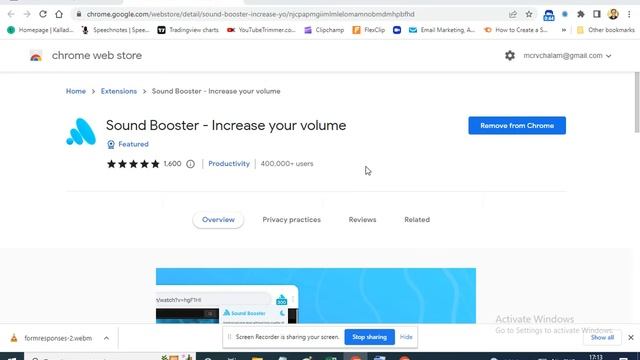Click the extension preview screenshot

(316, 296)
